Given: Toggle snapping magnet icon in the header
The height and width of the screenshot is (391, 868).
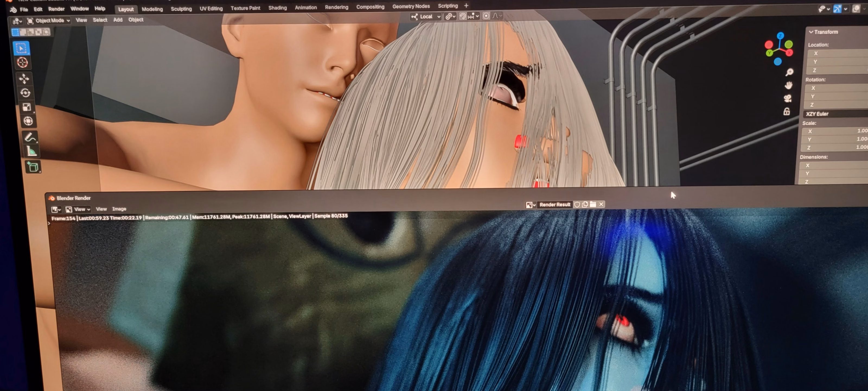Looking at the screenshot, I should click(x=463, y=16).
